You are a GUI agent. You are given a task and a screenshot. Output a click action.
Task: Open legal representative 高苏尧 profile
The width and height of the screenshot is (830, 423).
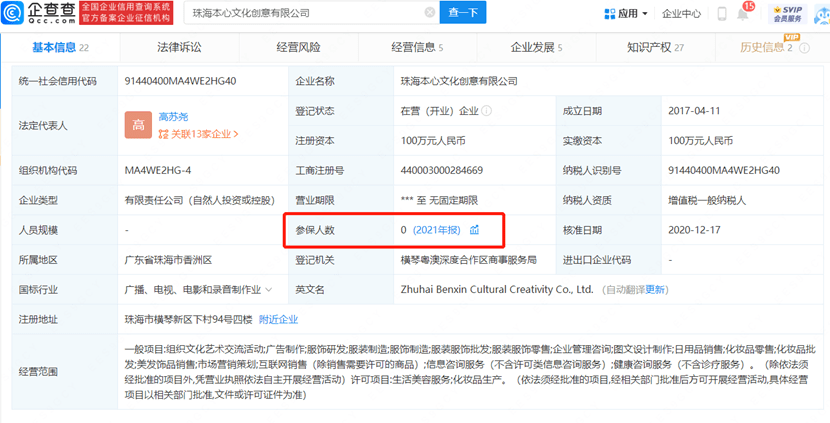coord(173,117)
